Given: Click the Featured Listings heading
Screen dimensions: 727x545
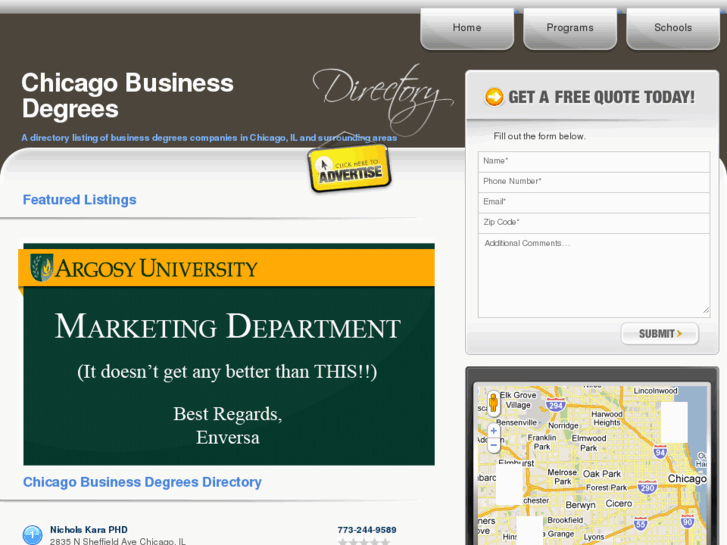Looking at the screenshot, I should [80, 199].
